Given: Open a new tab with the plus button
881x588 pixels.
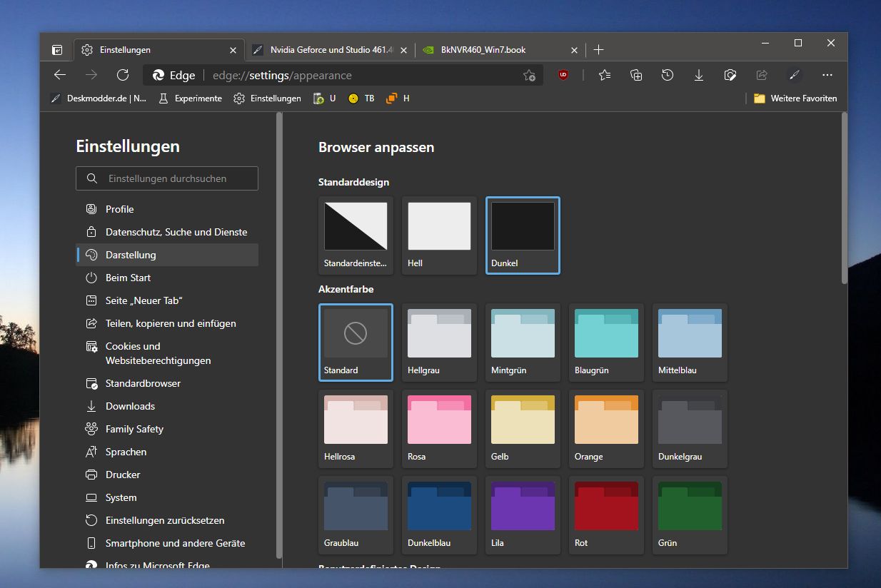Looking at the screenshot, I should (598, 50).
